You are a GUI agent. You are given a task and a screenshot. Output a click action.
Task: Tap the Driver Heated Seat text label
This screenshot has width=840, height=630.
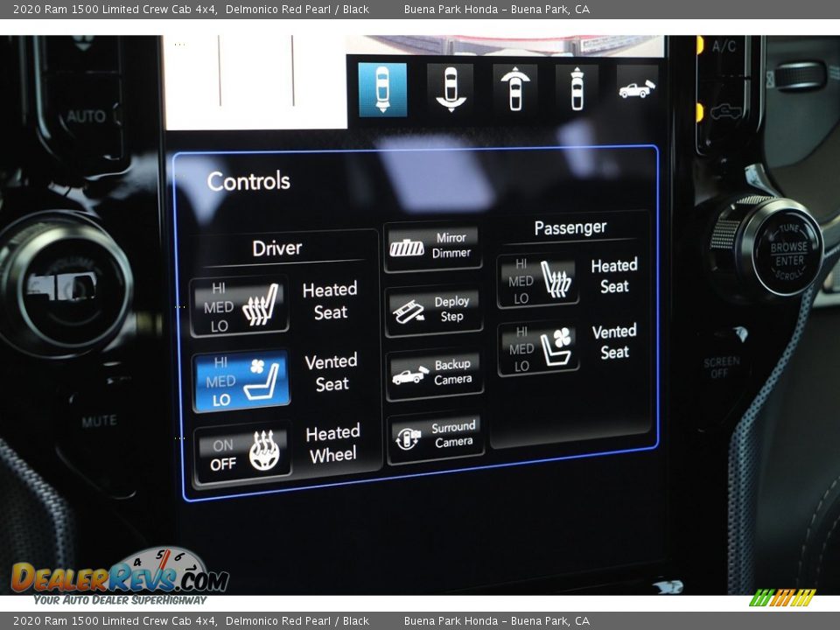click(330, 300)
